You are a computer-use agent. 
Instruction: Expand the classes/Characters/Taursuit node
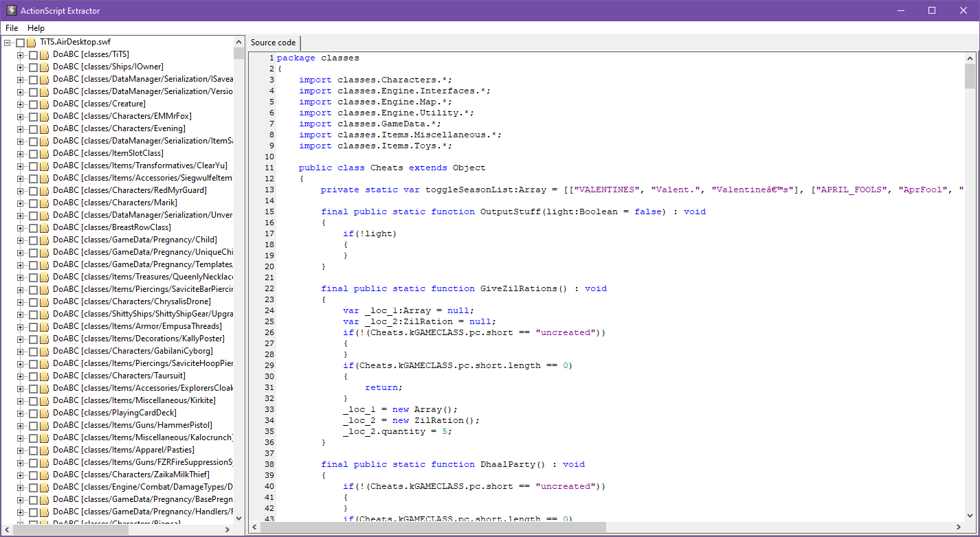click(20, 376)
